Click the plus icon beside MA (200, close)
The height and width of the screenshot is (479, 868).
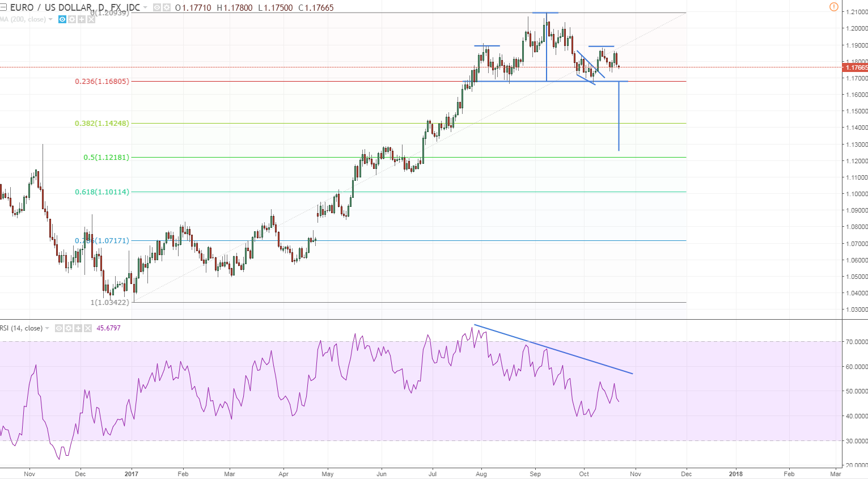tap(82, 19)
